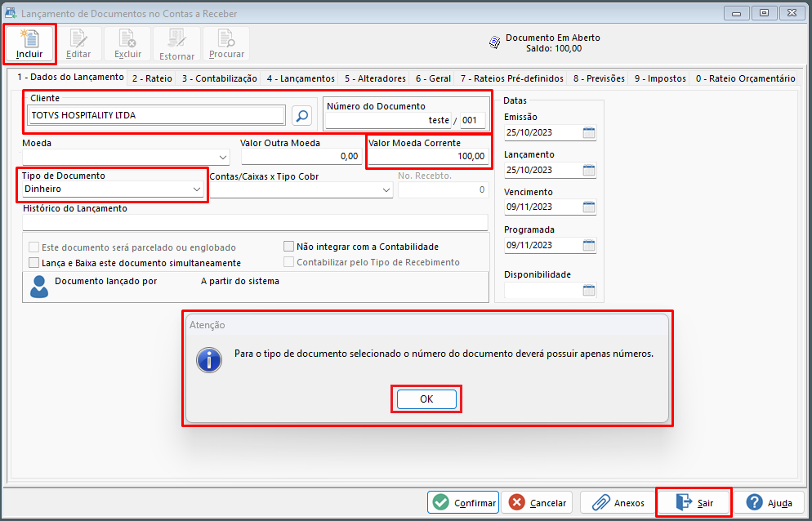Toggle 'Contabilizar pelo Tipo de Recebimento' checkbox
812x521 pixels.
tap(288, 261)
